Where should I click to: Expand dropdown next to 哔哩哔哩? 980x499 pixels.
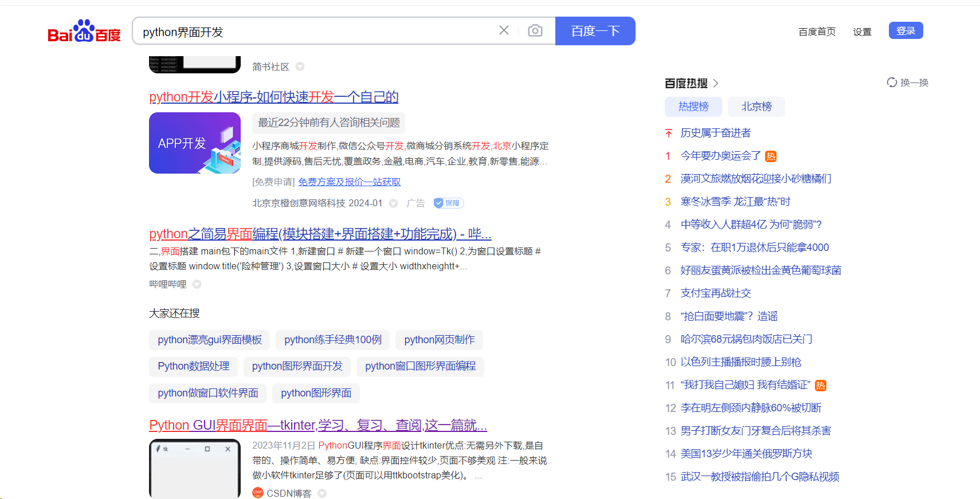[x=197, y=284]
